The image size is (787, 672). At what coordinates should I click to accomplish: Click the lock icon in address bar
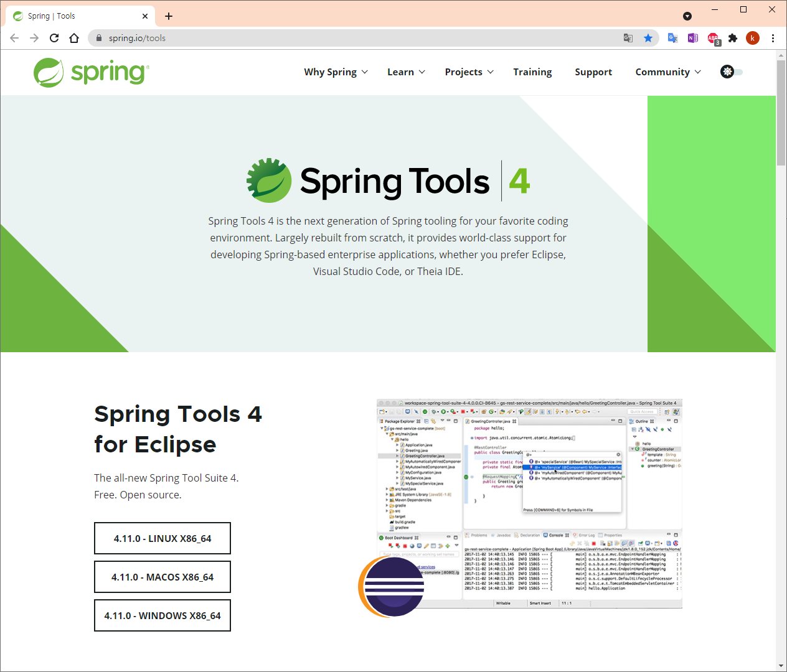98,38
